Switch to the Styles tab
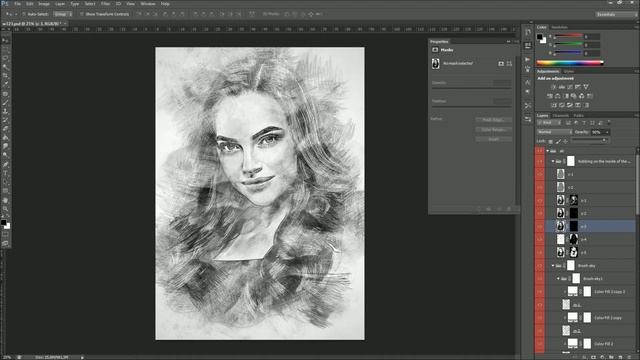 pyautogui.click(x=569, y=71)
